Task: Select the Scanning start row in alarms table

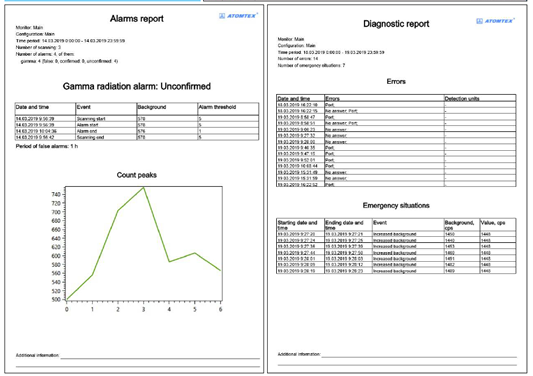Action: [x=137, y=119]
